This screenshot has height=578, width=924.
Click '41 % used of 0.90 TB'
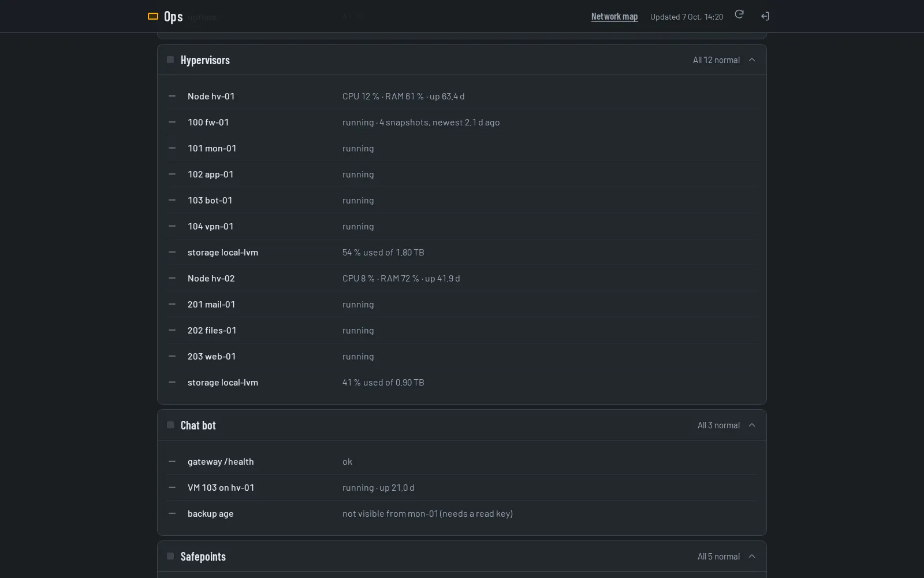383,382
